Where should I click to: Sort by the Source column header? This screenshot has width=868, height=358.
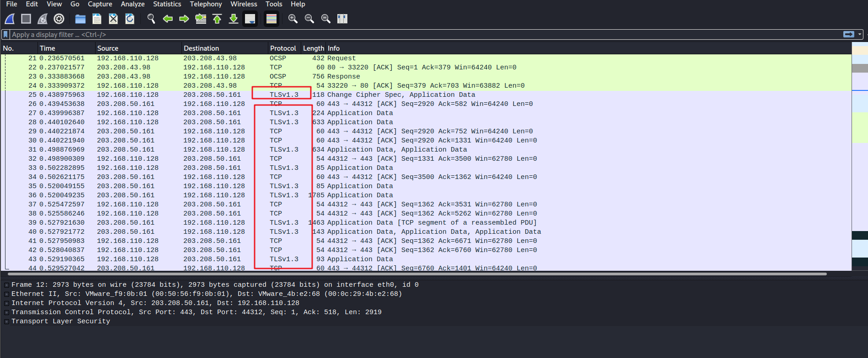tap(138, 48)
